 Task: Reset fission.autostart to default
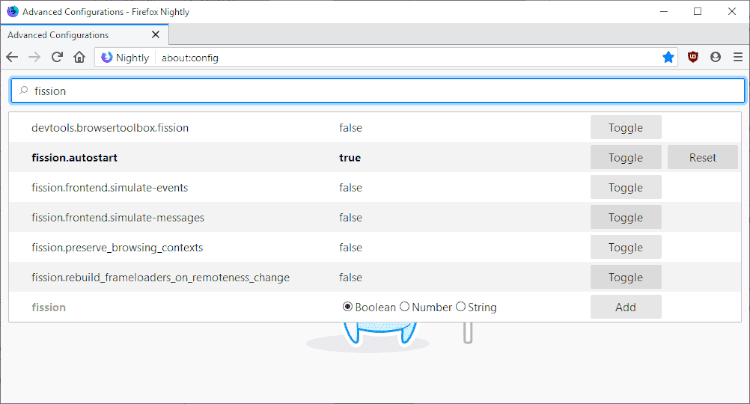703,158
